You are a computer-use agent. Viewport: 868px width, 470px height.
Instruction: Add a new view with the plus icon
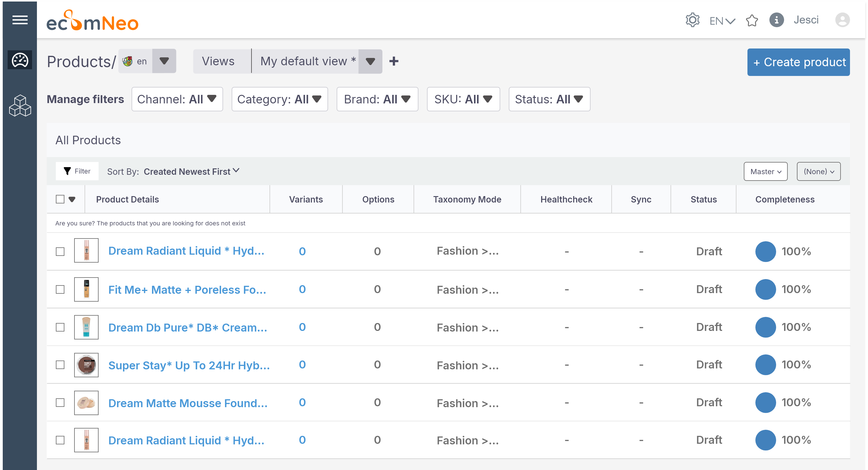pyautogui.click(x=394, y=61)
